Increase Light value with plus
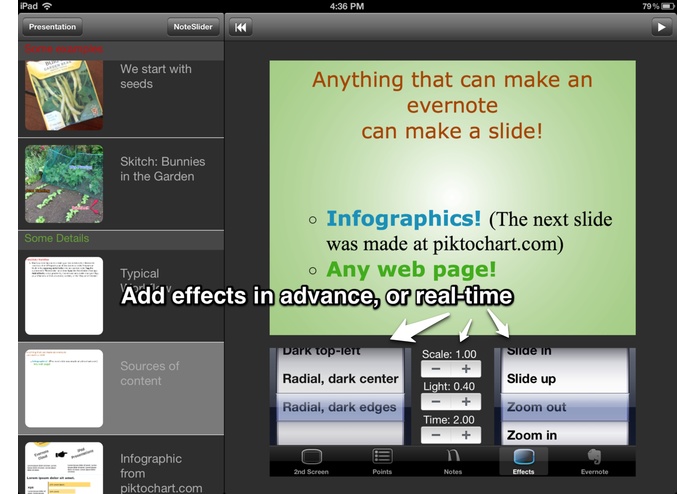This screenshot has height=494, width=695. pyautogui.click(x=466, y=402)
